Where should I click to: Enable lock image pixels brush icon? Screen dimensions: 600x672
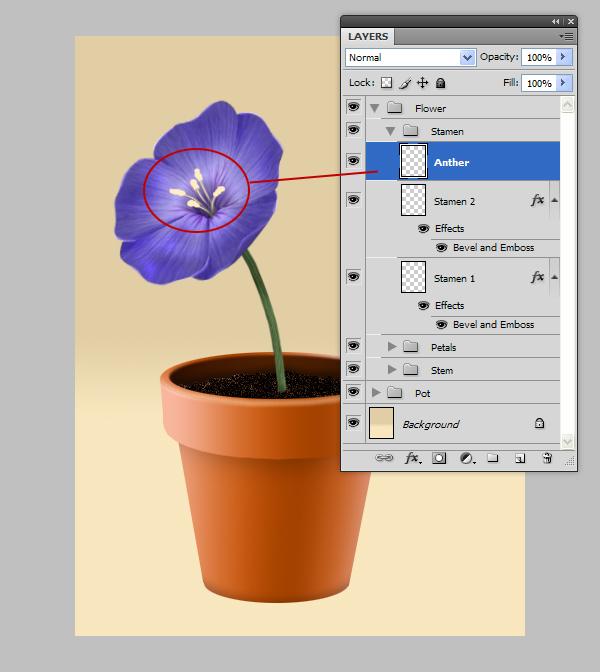tap(405, 83)
